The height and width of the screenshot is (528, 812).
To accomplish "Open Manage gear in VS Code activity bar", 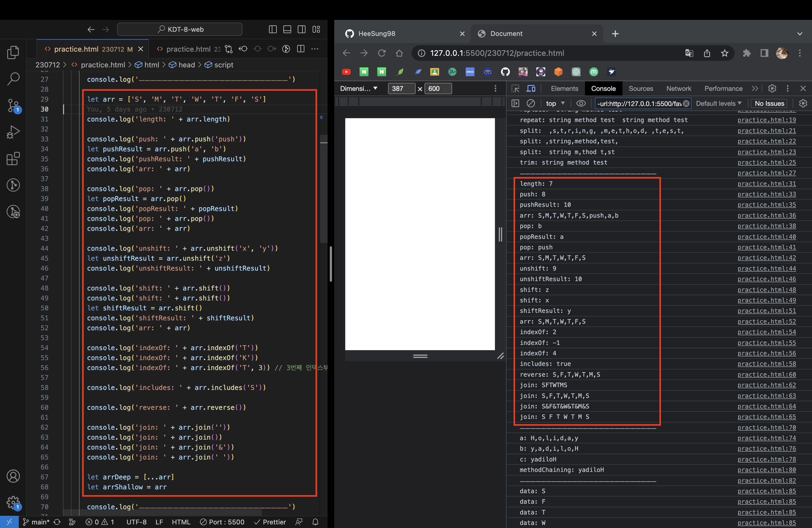I will 14,503.
